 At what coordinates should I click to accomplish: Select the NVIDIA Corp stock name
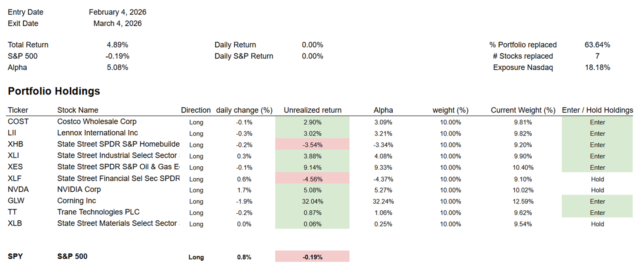click(x=79, y=190)
